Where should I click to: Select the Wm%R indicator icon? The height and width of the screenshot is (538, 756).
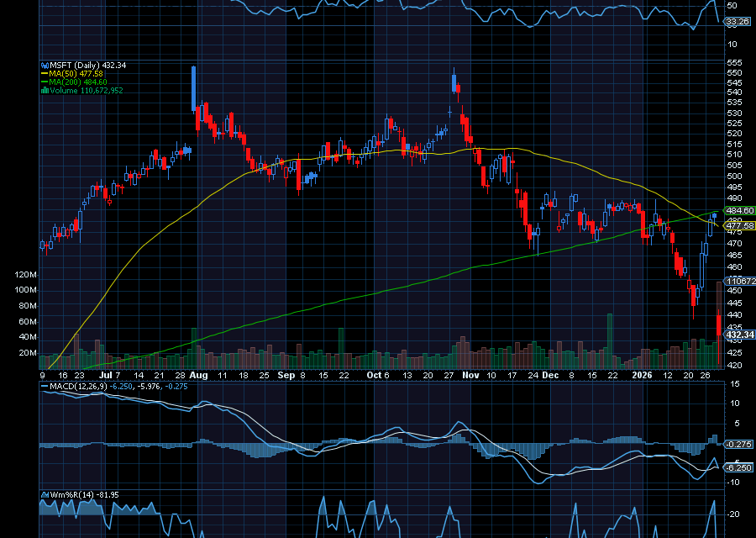point(45,495)
